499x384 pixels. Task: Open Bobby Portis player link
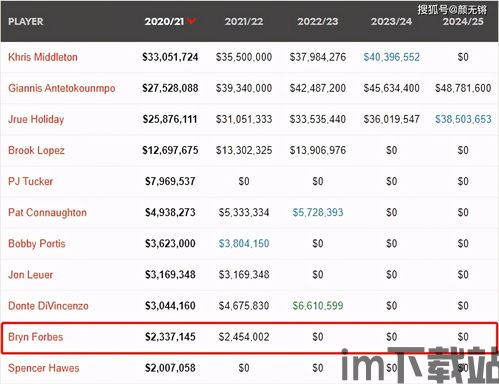point(37,244)
